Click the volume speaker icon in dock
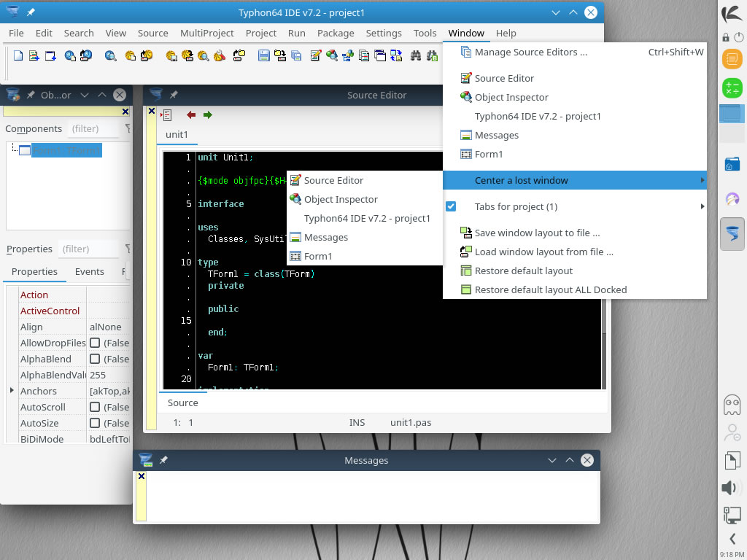The image size is (747, 560). click(729, 488)
